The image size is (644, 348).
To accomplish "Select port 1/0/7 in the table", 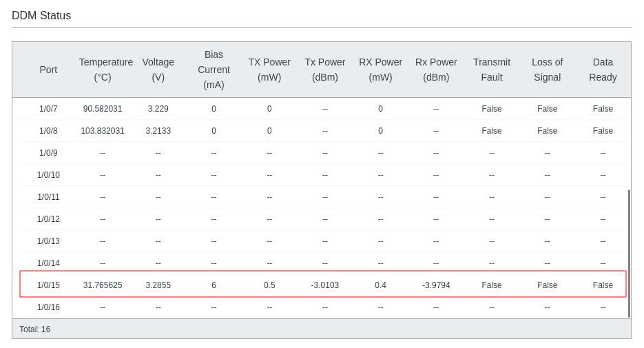I will coord(48,109).
